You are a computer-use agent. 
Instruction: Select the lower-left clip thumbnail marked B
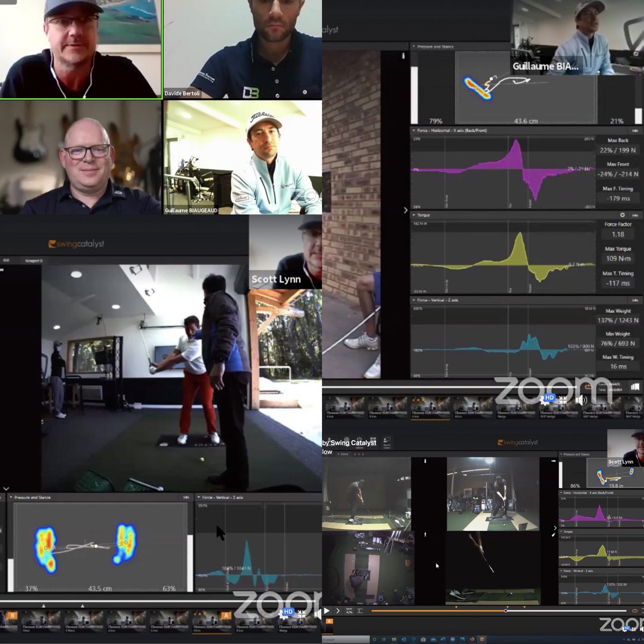tap(9, 623)
